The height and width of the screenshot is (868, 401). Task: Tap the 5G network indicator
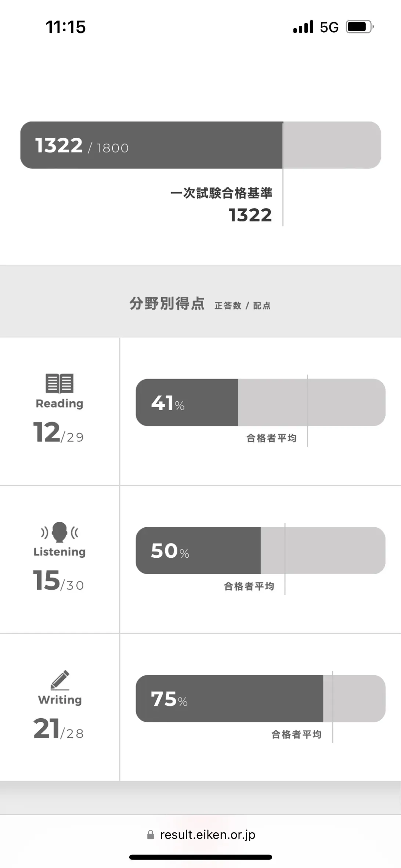[329, 27]
